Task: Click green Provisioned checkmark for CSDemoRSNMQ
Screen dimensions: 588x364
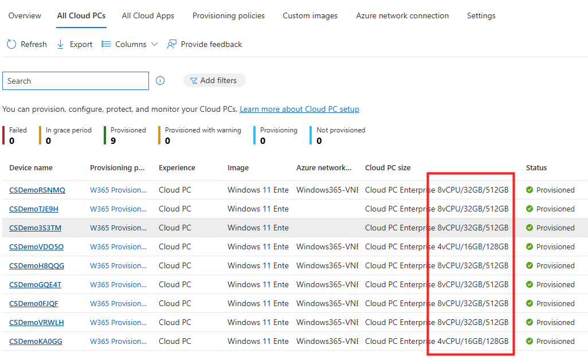Action: [x=530, y=190]
